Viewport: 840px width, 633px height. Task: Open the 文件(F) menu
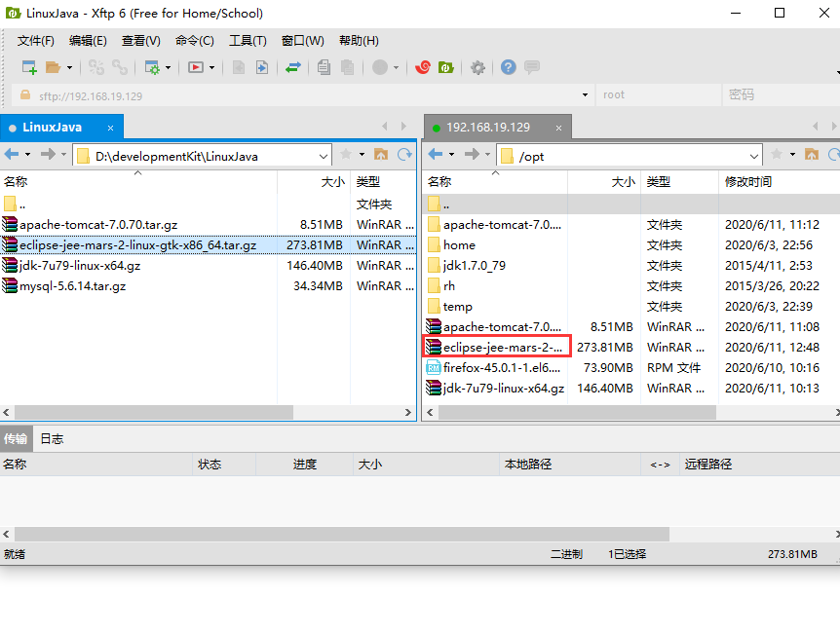tap(36, 41)
